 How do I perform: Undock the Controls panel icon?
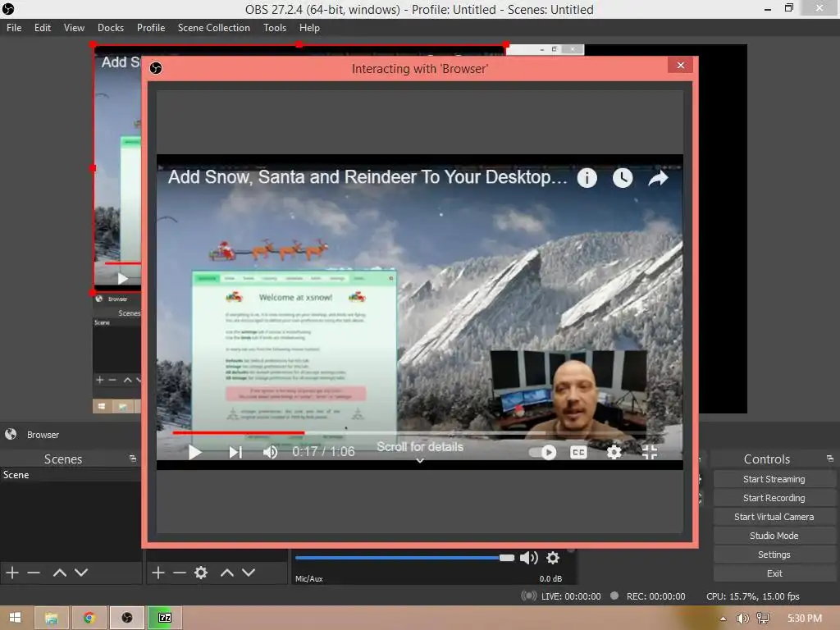830,459
